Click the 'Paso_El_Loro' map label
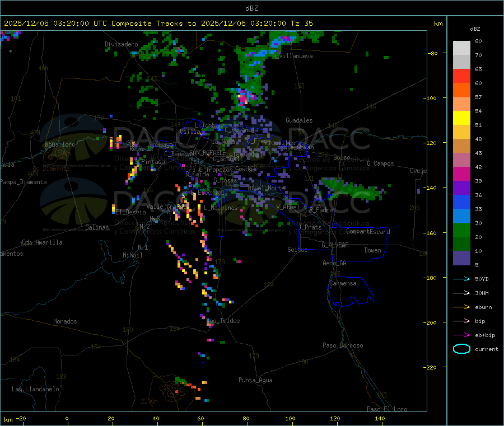 (x=387, y=409)
